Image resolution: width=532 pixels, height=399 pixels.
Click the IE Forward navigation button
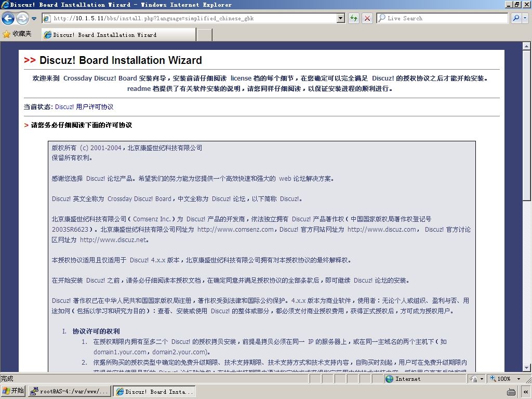pyautogui.click(x=23, y=18)
